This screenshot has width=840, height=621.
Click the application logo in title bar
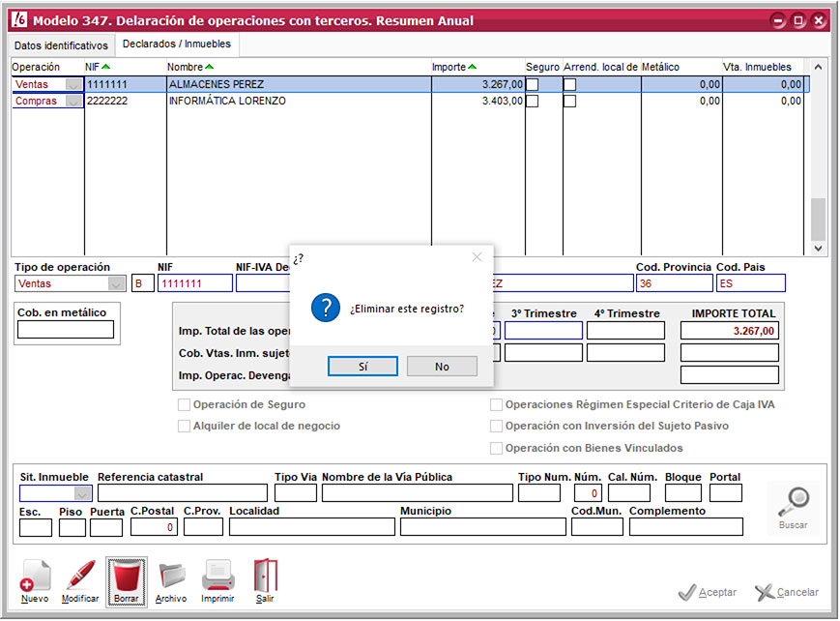(x=19, y=20)
